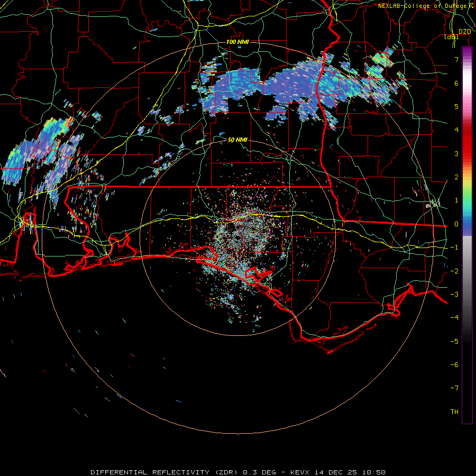The width and height of the screenshot is (476, 476).
Task: Click the -5 value on the color scale
Action: coord(454,342)
